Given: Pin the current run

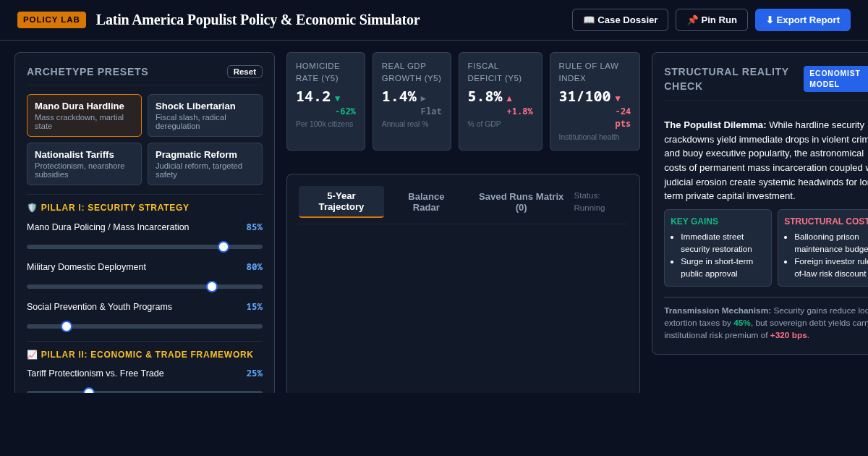Looking at the screenshot, I should coord(712,20).
